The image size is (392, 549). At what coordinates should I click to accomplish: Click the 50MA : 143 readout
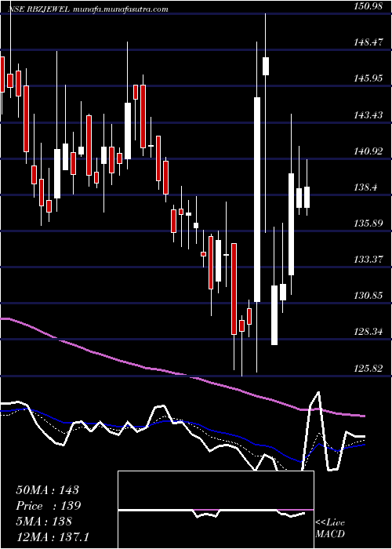click(x=48, y=490)
